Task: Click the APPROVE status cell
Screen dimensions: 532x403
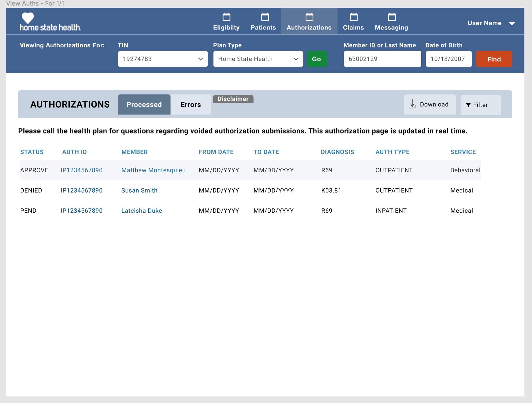Action: pos(34,170)
